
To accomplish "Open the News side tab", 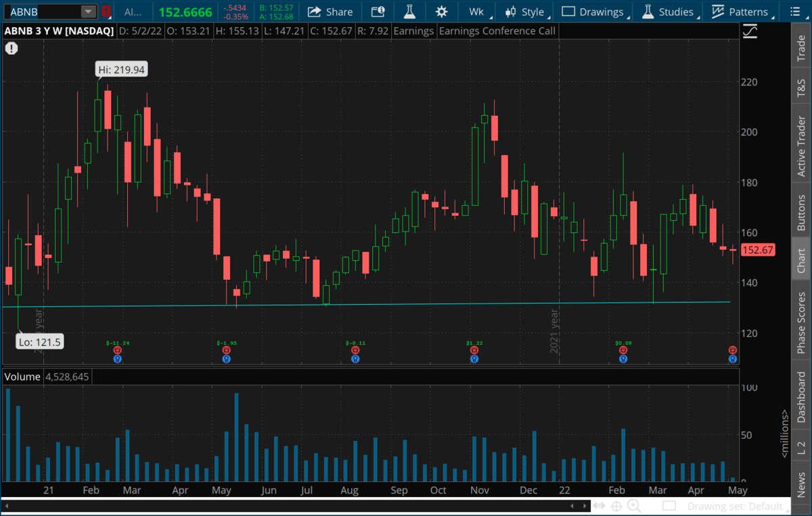I will pyautogui.click(x=801, y=484).
